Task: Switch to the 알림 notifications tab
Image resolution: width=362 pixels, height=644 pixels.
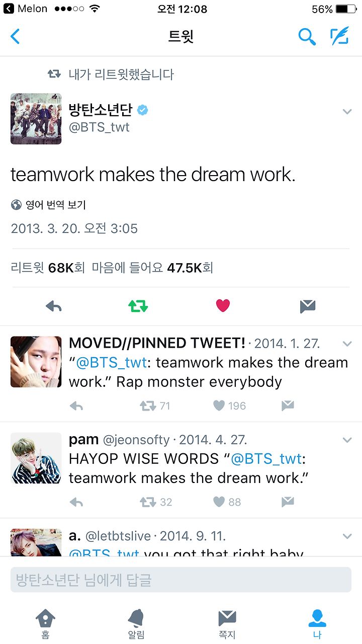Action: click(x=136, y=623)
